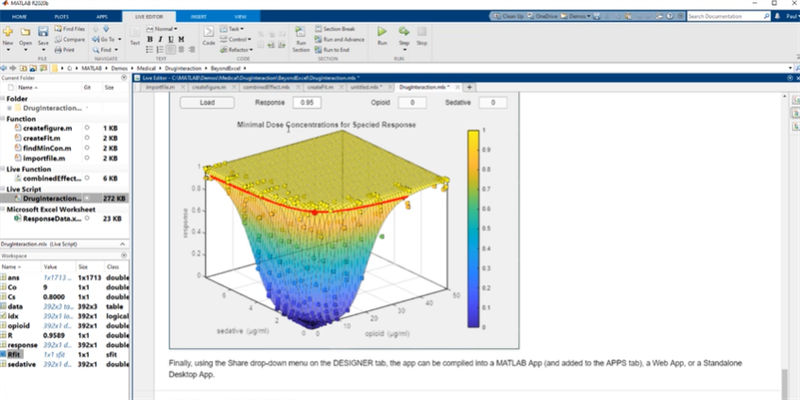Add a new editor tab with plus
The width and height of the screenshot is (800, 400).
469,87
